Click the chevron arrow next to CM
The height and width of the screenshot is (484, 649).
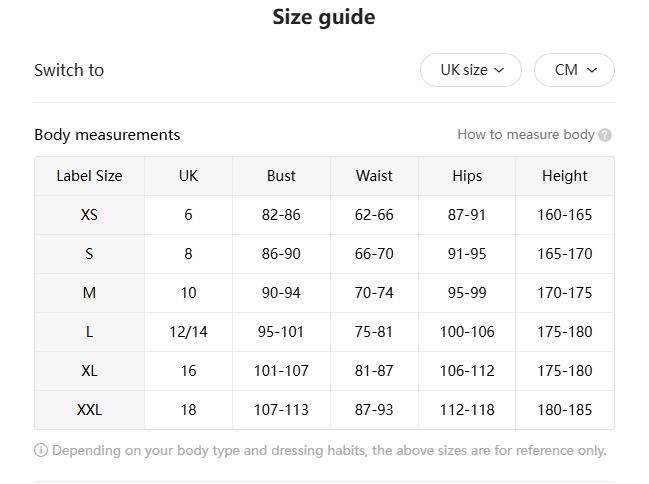[x=592, y=70]
